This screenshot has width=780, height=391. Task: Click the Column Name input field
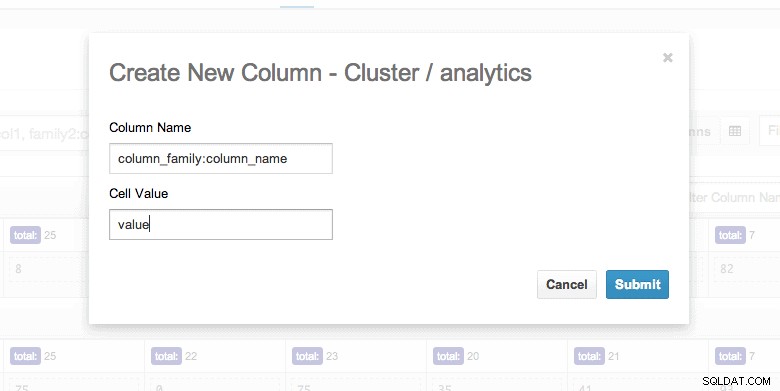pos(221,159)
